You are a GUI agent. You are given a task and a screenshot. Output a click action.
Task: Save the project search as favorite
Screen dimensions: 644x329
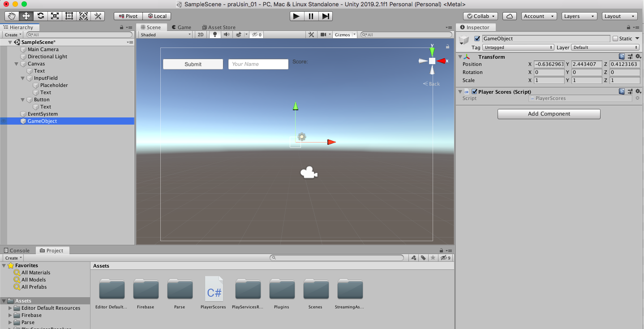click(433, 258)
